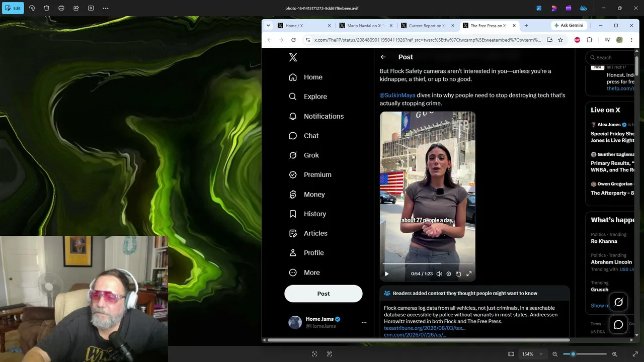The image size is (644, 362).
Task: Fit photo to window in Photos
Action: 511,354
